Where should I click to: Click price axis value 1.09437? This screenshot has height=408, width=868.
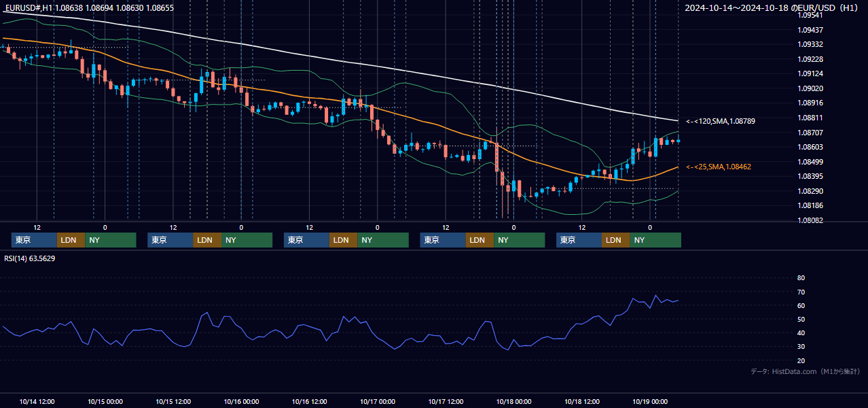click(810, 30)
